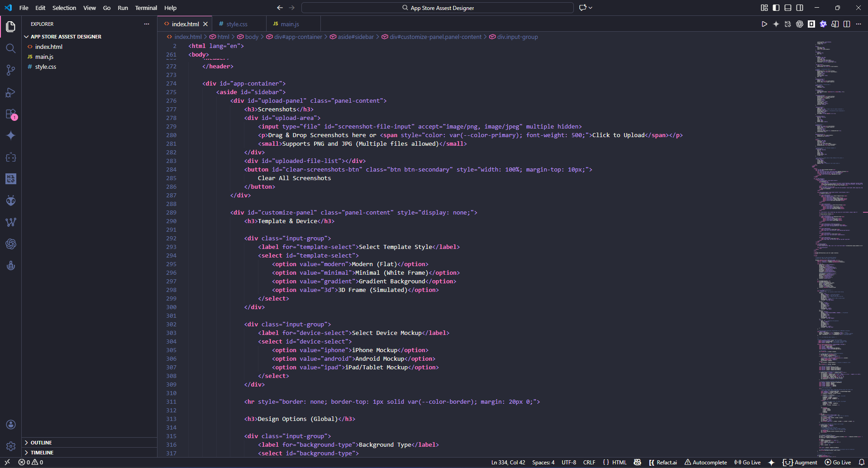This screenshot has width=868, height=468.
Task: Change end of line sequence CRLF
Action: (589, 463)
